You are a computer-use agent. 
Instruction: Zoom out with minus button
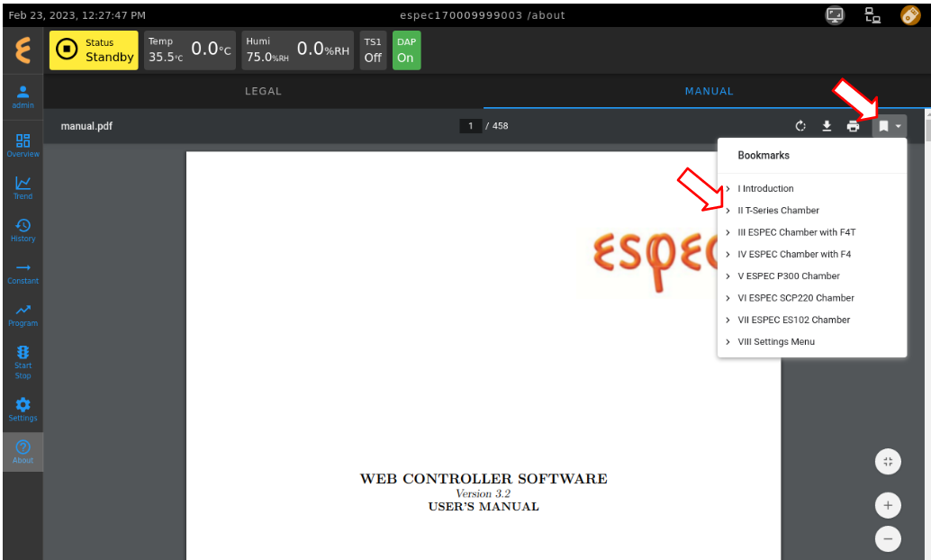pyautogui.click(x=888, y=538)
